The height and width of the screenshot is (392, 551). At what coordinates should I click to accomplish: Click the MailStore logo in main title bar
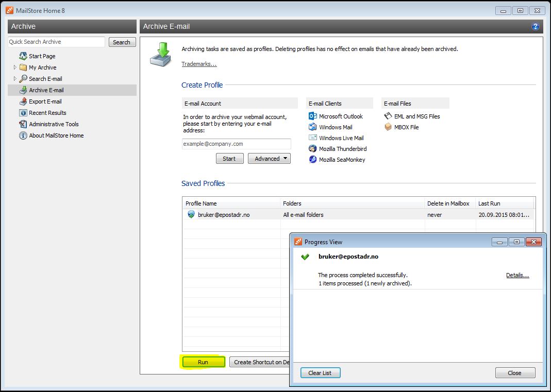(x=9, y=10)
